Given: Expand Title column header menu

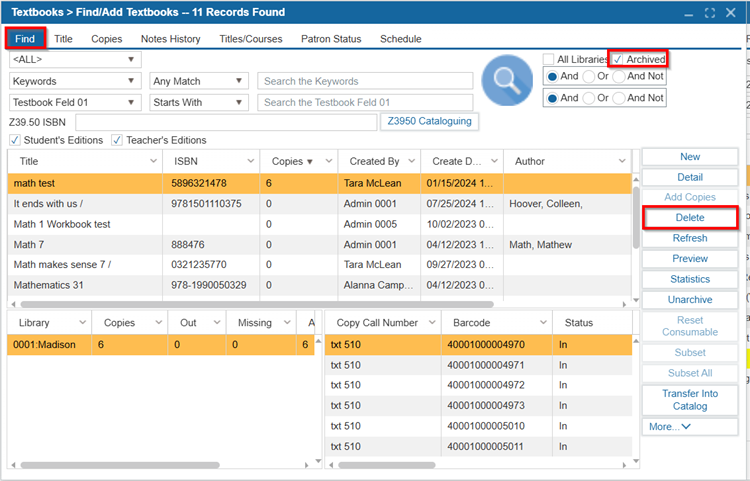Looking at the screenshot, I should [153, 161].
